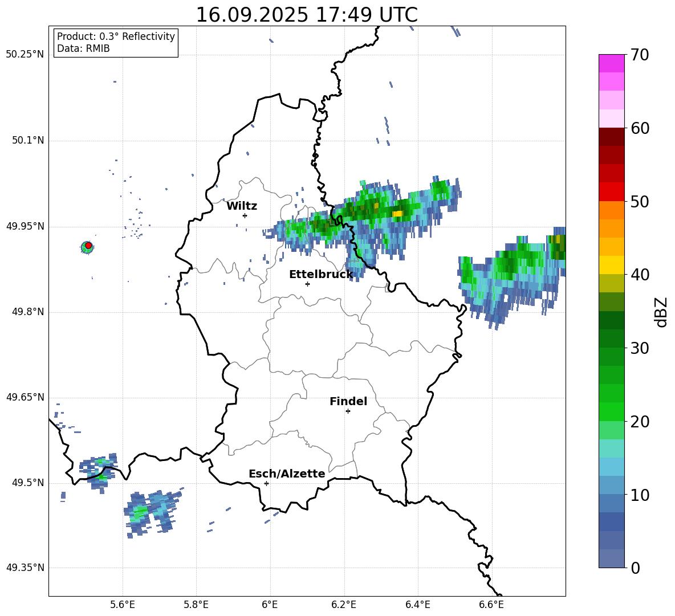Click the 49.95°N latitude label

(25, 226)
